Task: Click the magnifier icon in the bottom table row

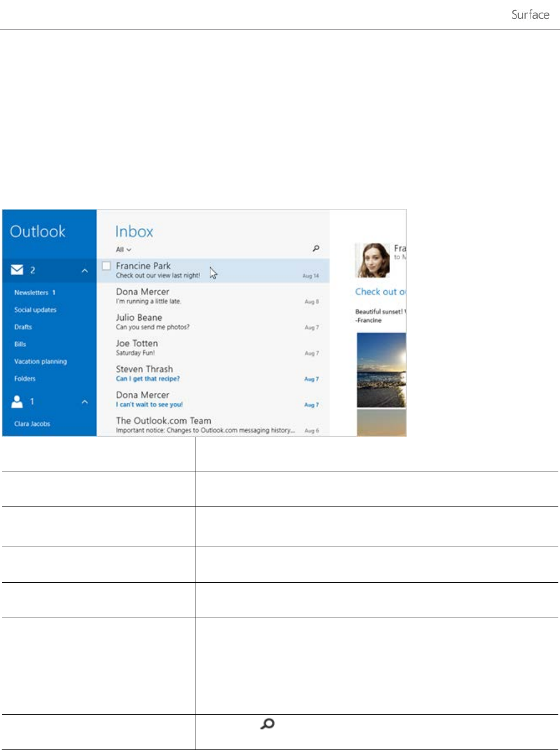Action: pyautogui.click(x=267, y=724)
